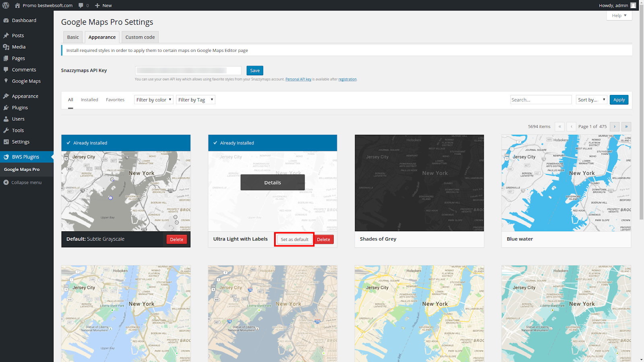
Task: Click the Search styles field
Action: point(541,100)
